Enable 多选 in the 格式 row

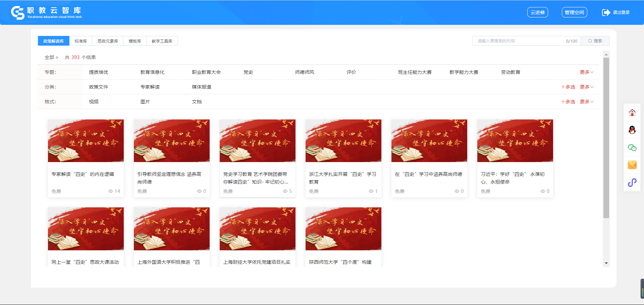tap(568, 102)
